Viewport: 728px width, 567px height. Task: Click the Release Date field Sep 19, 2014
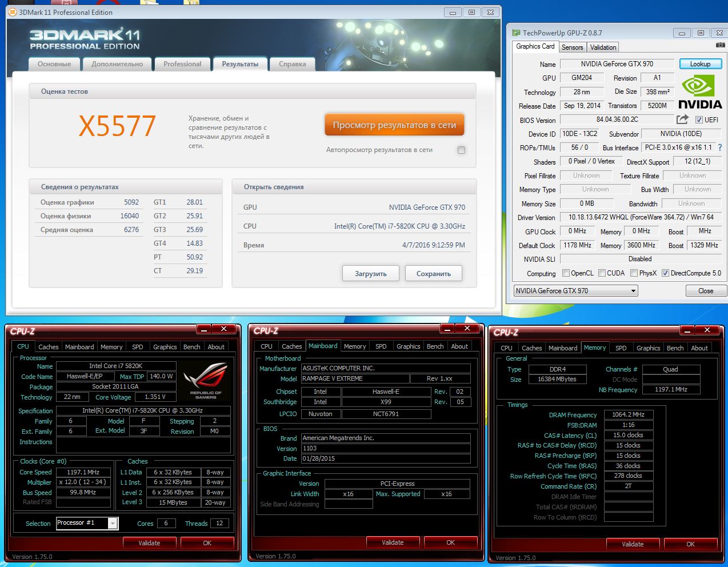[x=582, y=106]
